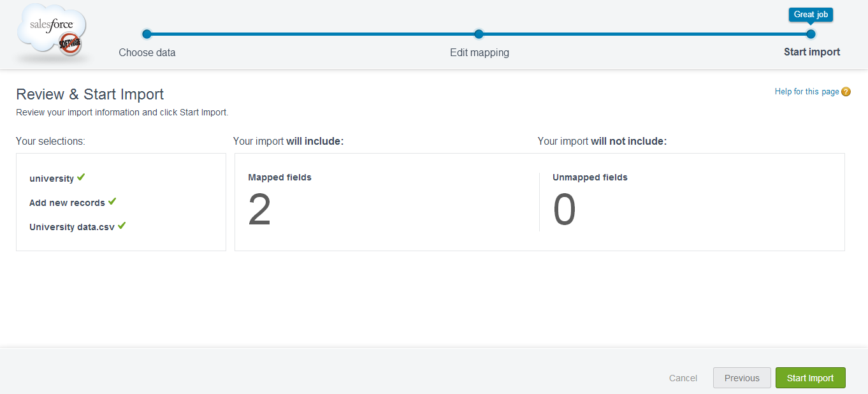
Task: Click the Mapped fields label
Action: click(x=280, y=177)
